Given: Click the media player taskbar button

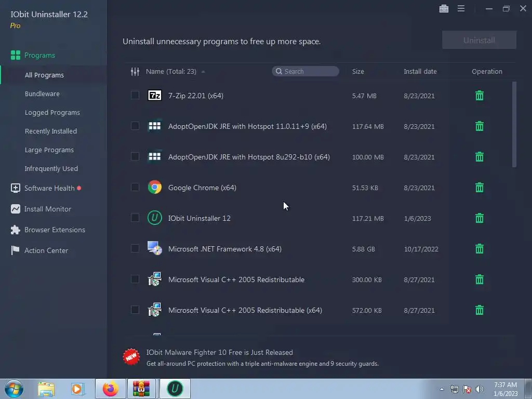Looking at the screenshot, I should [77, 389].
